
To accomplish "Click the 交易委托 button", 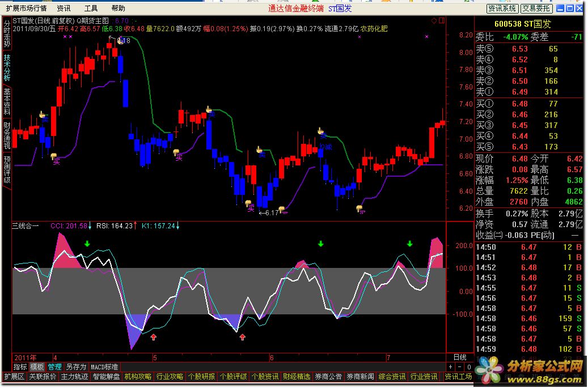I will [536, 8].
